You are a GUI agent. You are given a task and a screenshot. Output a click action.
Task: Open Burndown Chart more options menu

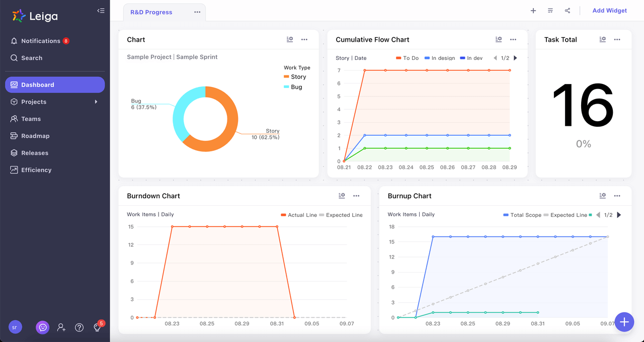tap(356, 196)
